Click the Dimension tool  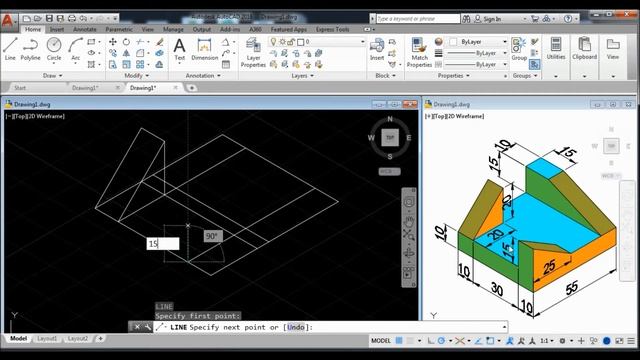tap(204, 49)
